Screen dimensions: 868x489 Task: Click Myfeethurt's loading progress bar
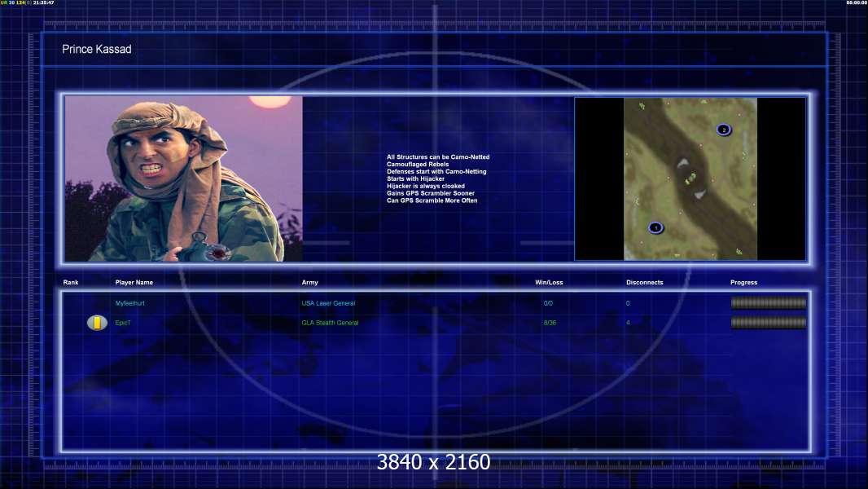[769, 303]
